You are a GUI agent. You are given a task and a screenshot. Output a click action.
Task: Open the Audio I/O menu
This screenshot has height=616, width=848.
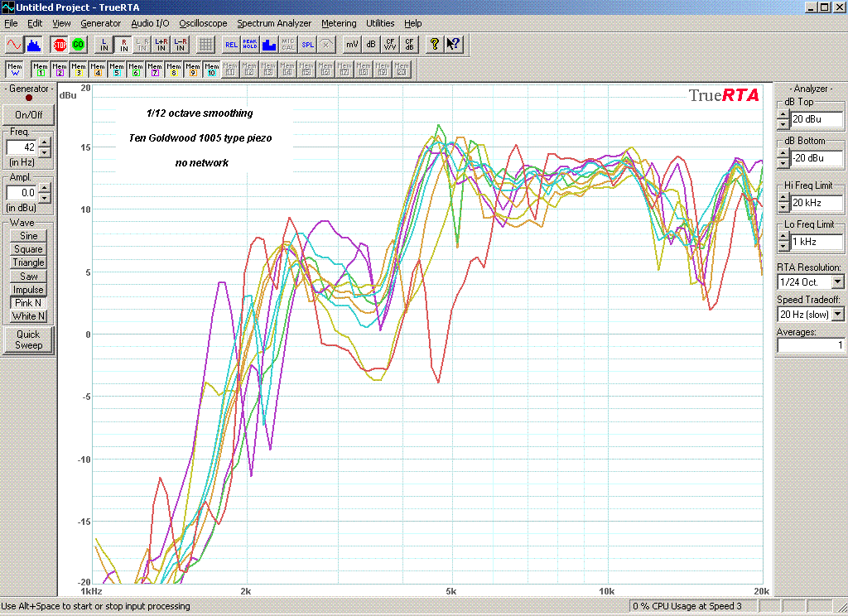[150, 23]
